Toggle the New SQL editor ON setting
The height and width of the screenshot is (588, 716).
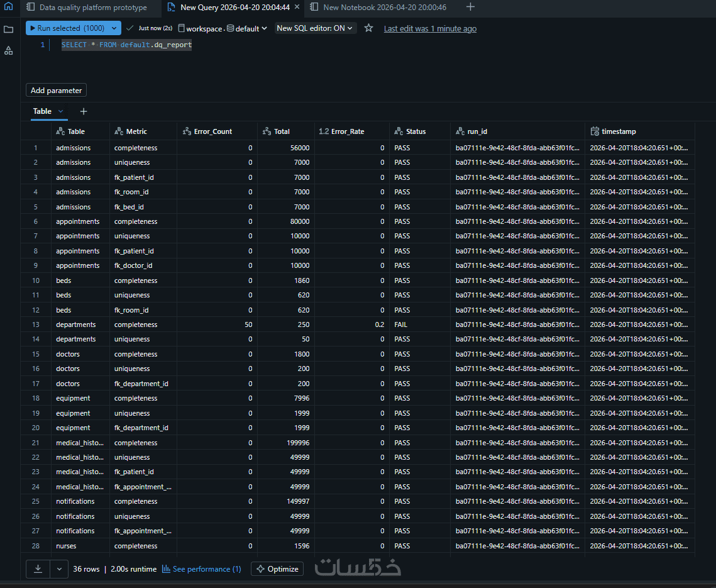pos(314,28)
